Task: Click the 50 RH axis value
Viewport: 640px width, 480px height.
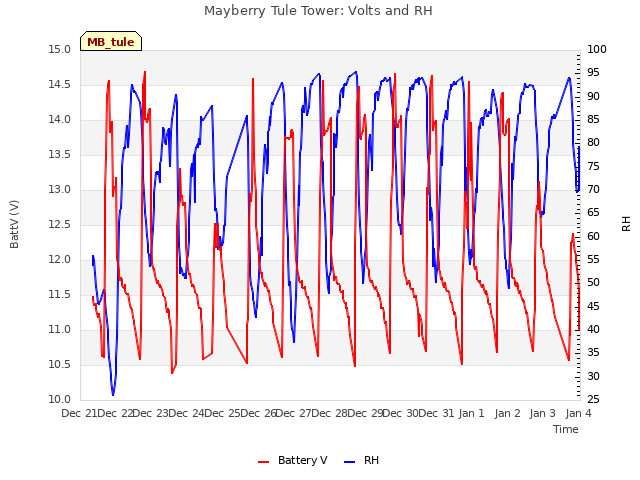Action: [593, 283]
